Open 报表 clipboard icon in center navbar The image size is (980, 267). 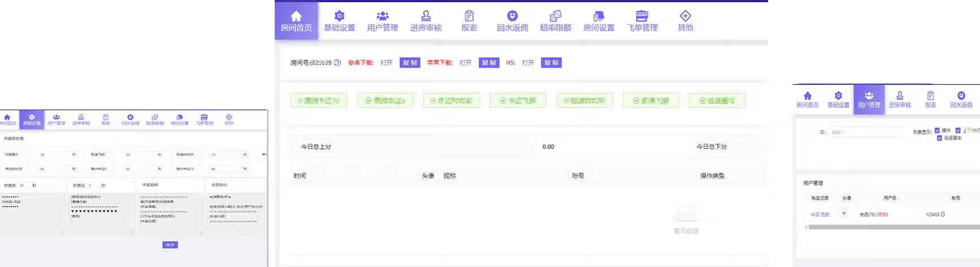pyautogui.click(x=469, y=16)
